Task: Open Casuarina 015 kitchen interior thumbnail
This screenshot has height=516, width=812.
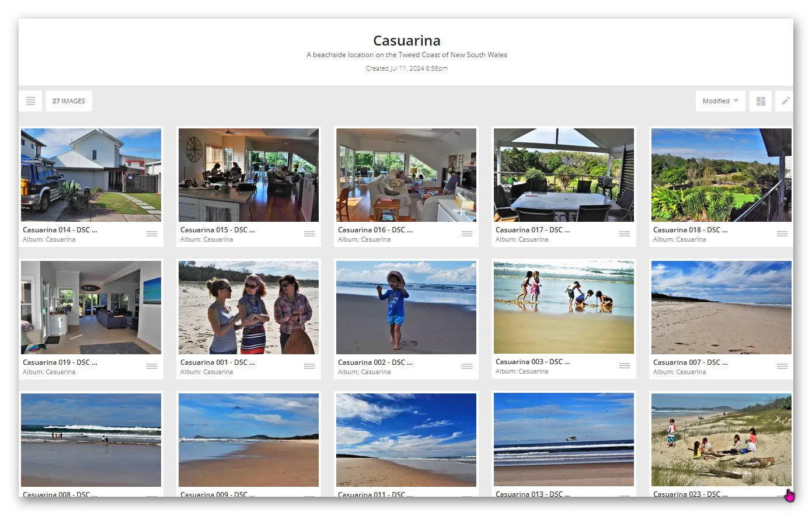Action: click(249, 175)
